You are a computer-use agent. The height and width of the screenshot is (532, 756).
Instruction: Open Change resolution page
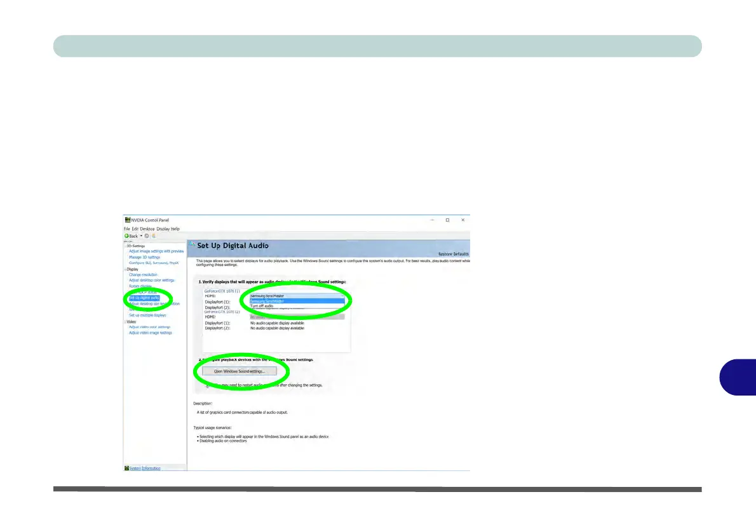pyautogui.click(x=143, y=275)
